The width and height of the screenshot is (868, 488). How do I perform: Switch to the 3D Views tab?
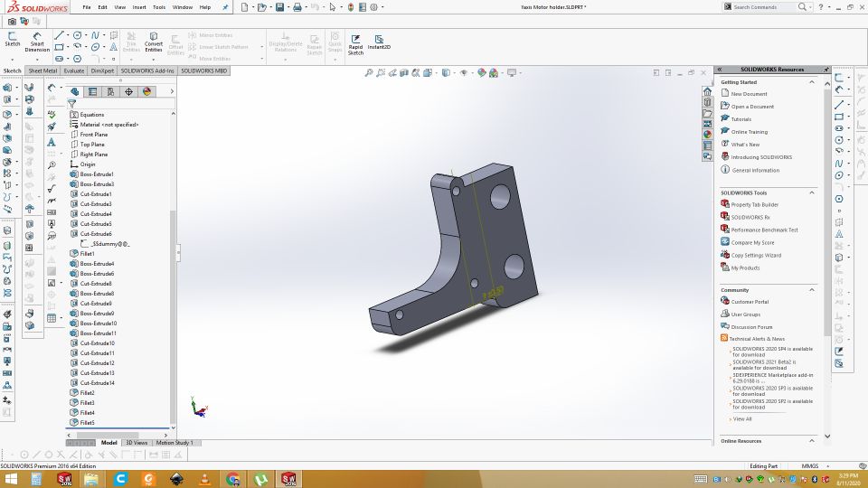(x=137, y=443)
